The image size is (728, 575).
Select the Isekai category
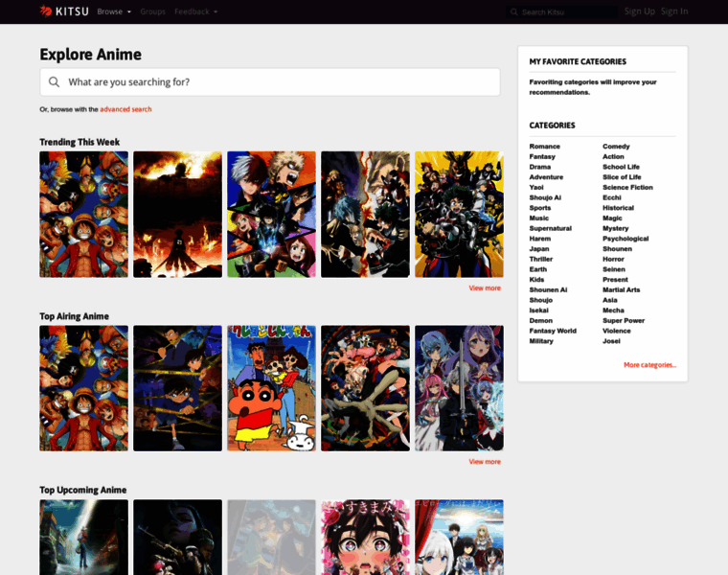539,310
